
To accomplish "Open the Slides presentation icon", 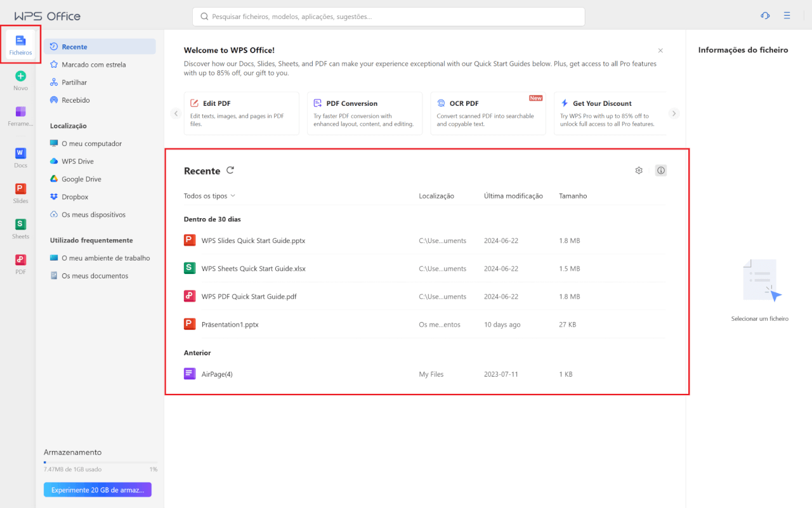I will coord(20,188).
